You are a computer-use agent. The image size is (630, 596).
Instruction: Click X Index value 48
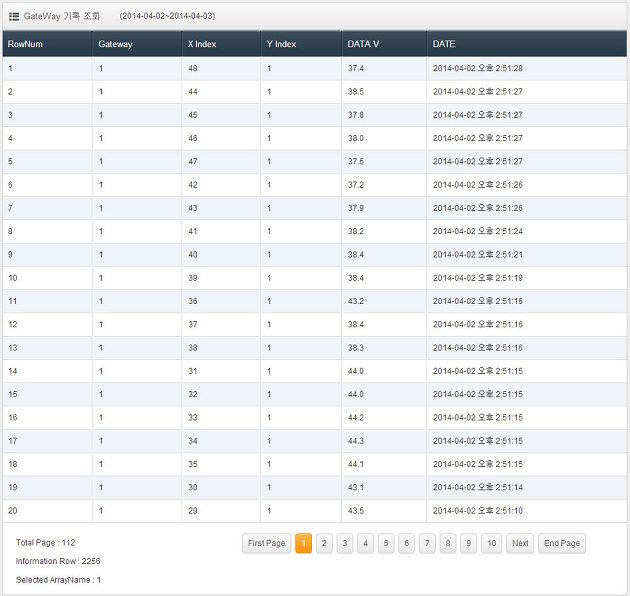193,68
